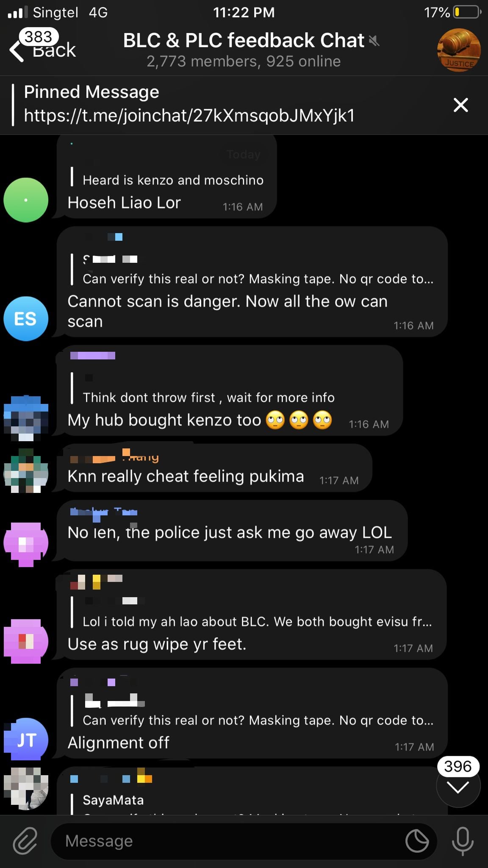The height and width of the screenshot is (868, 488).
Task: Tap the 'Alignment off' message bubble
Action: pyautogui.click(x=252, y=713)
